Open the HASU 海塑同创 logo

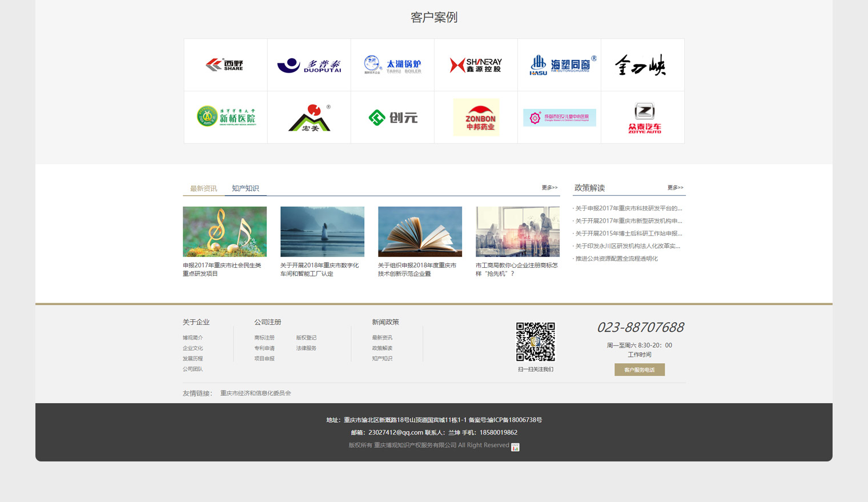click(x=559, y=65)
